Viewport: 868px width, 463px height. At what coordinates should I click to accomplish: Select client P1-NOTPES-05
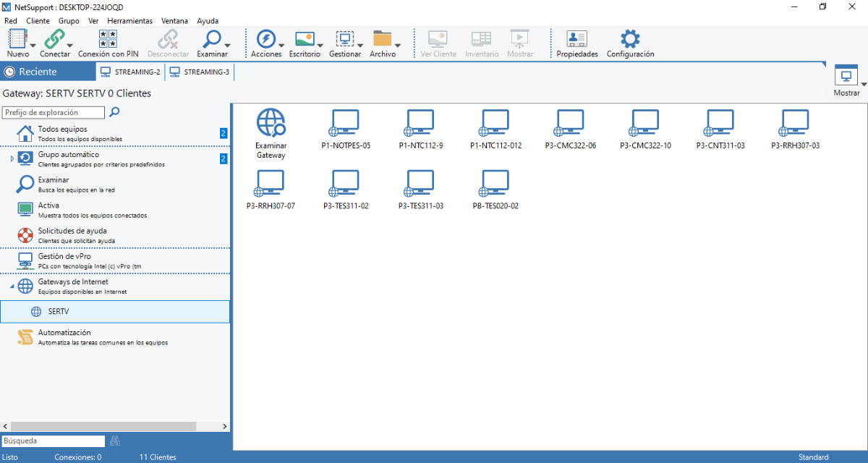click(x=346, y=123)
